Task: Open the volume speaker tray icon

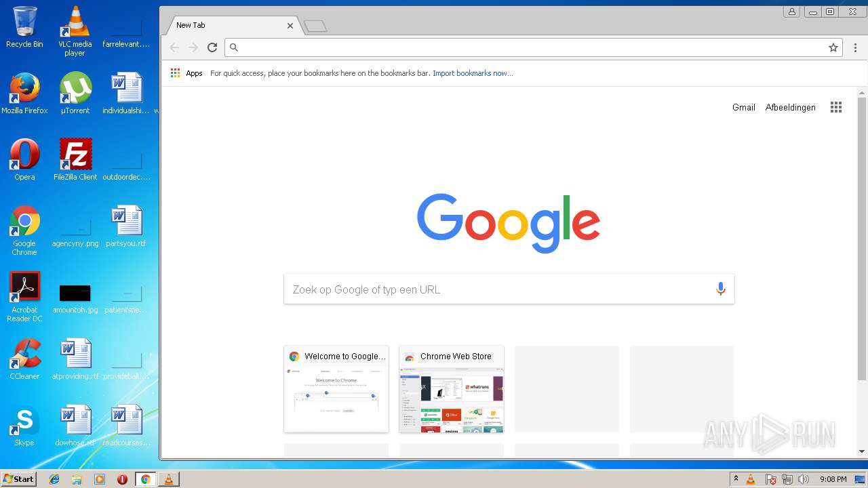Action: [804, 479]
